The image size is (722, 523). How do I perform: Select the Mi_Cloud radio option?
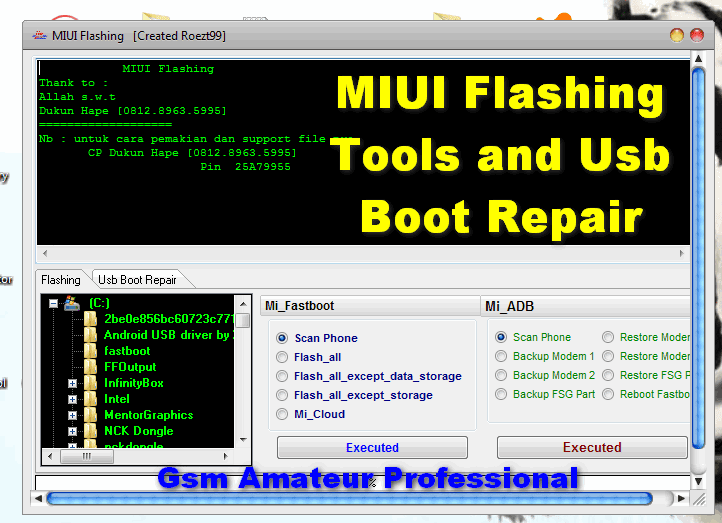coord(282,414)
